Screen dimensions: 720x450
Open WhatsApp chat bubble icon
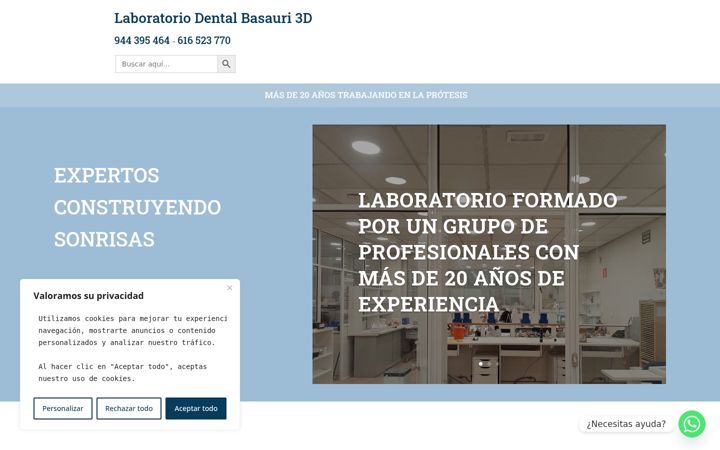click(x=692, y=423)
